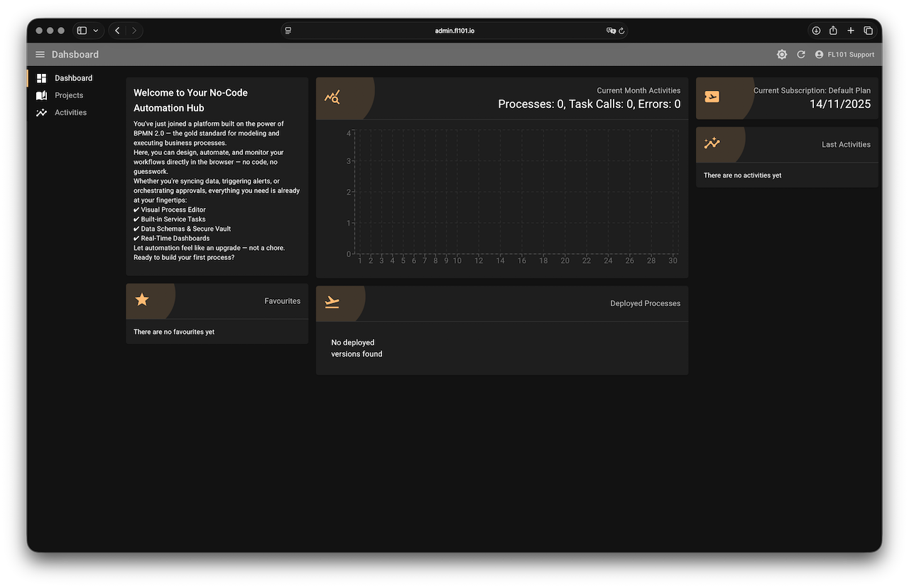909x588 pixels.
Task: Toggle the browser sidebar panel button
Action: click(82, 31)
